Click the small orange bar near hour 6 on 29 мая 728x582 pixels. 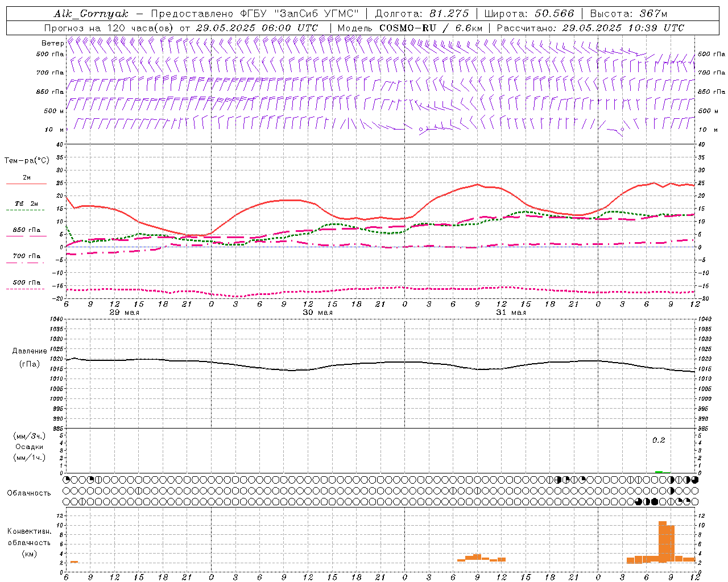click(74, 562)
